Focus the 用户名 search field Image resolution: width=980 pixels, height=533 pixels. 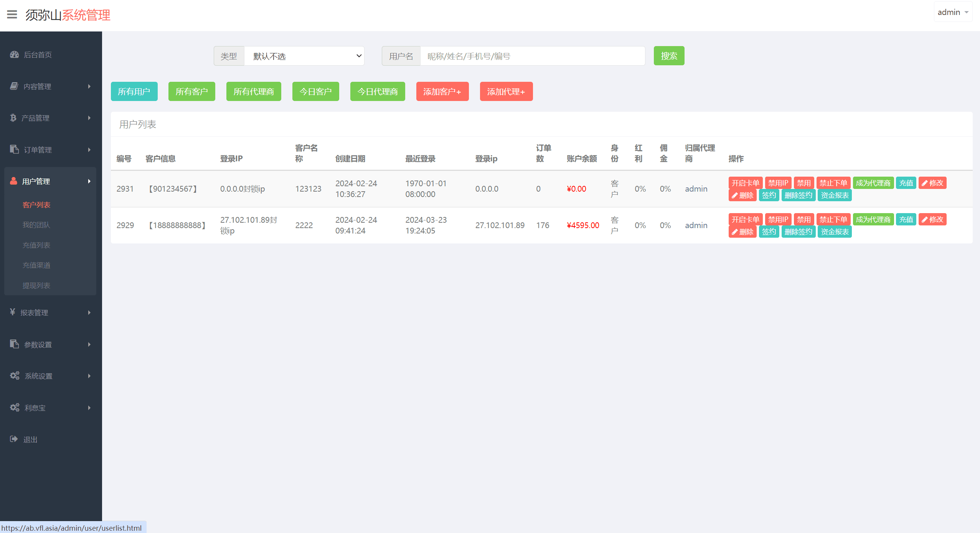coord(532,56)
